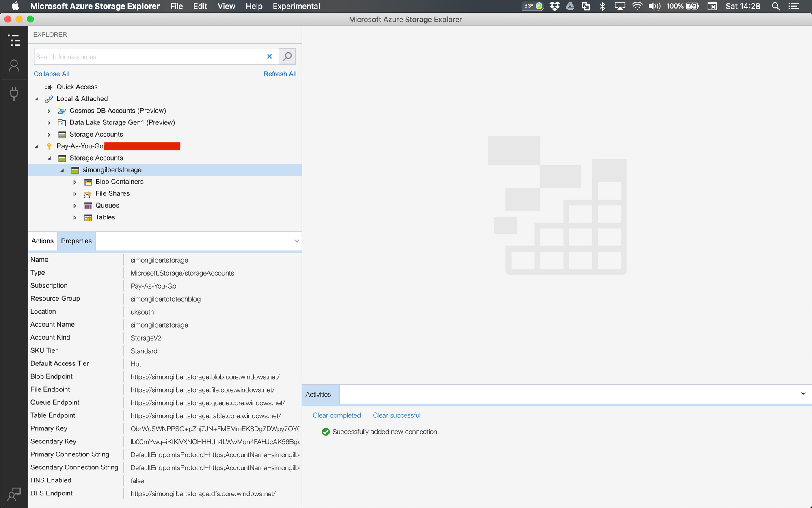Image resolution: width=812 pixels, height=508 pixels.
Task: Open the Help menu
Action: [254, 6]
